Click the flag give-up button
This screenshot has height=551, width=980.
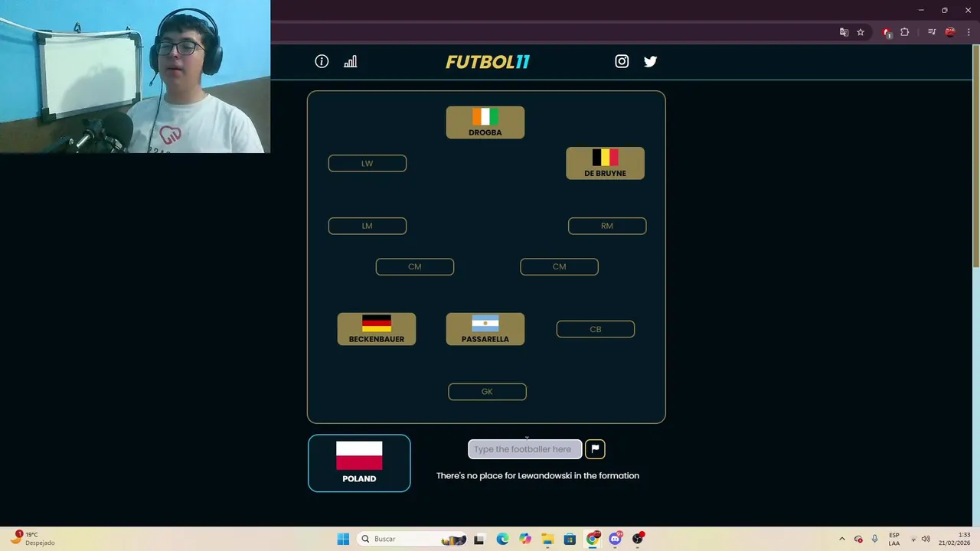[x=595, y=449]
